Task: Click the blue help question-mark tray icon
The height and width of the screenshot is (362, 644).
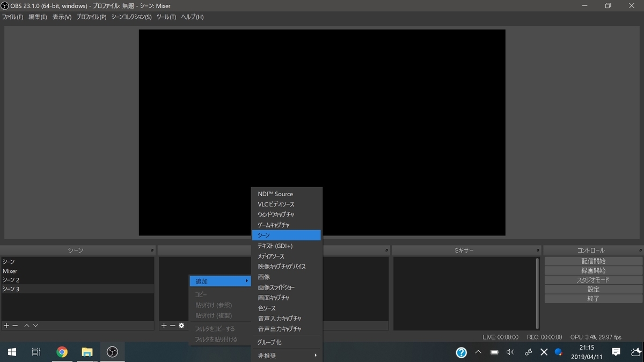Action: (461, 352)
